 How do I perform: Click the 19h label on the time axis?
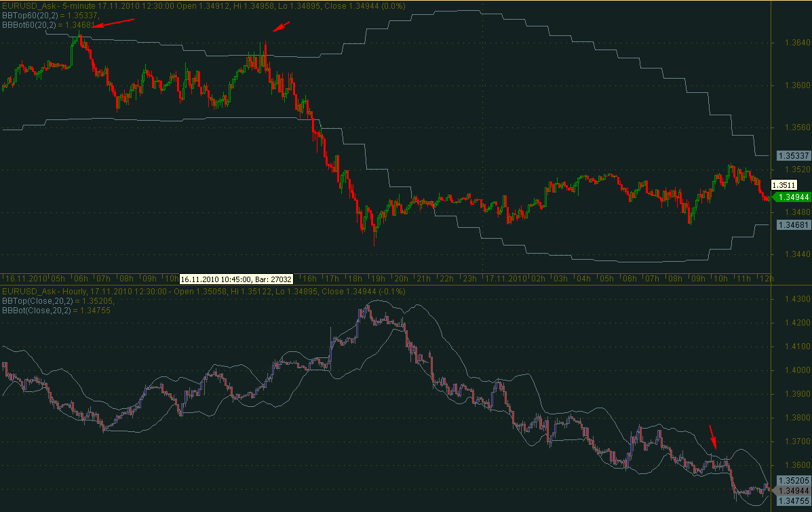click(x=377, y=279)
